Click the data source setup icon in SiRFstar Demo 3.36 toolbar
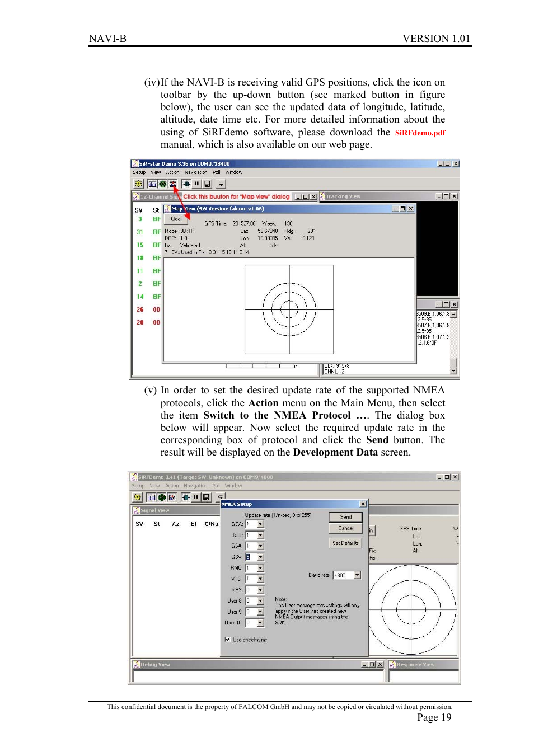The width and height of the screenshot is (534, 756). (138, 184)
